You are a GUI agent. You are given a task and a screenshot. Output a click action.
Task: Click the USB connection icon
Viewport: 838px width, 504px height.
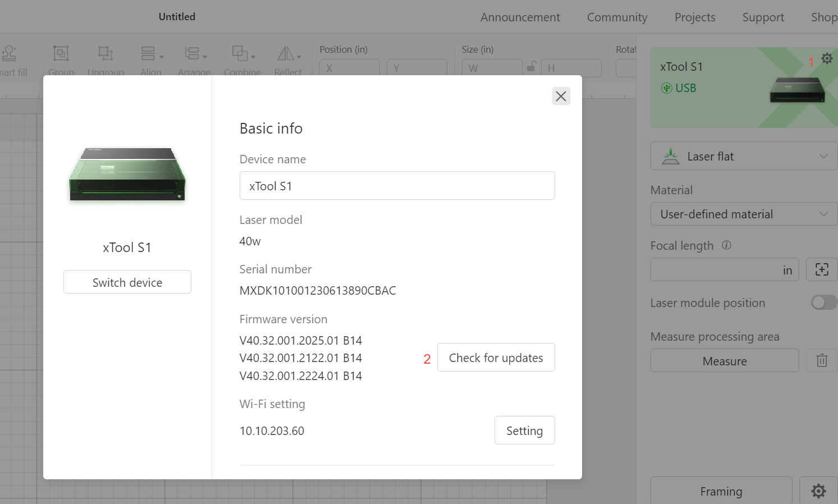click(x=666, y=88)
